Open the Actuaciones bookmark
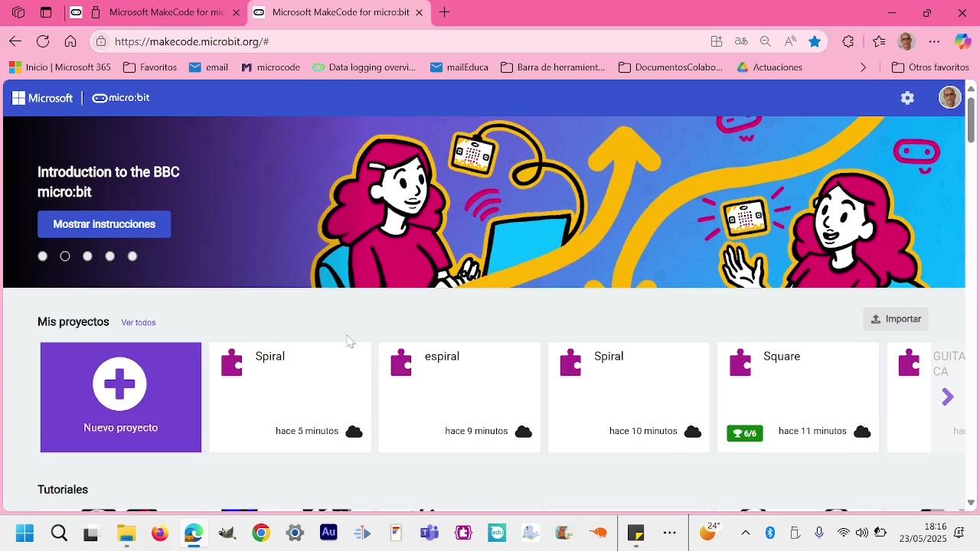Viewport: 980px width, 551px height. (769, 67)
